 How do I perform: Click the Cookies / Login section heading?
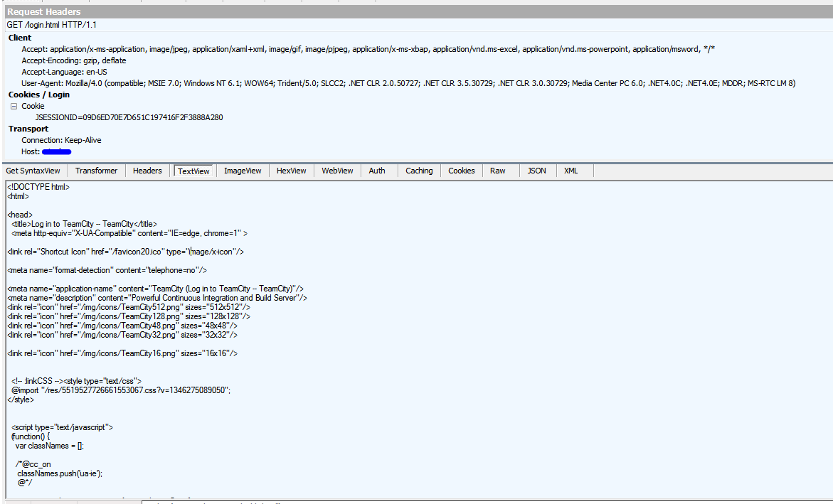pyautogui.click(x=39, y=95)
